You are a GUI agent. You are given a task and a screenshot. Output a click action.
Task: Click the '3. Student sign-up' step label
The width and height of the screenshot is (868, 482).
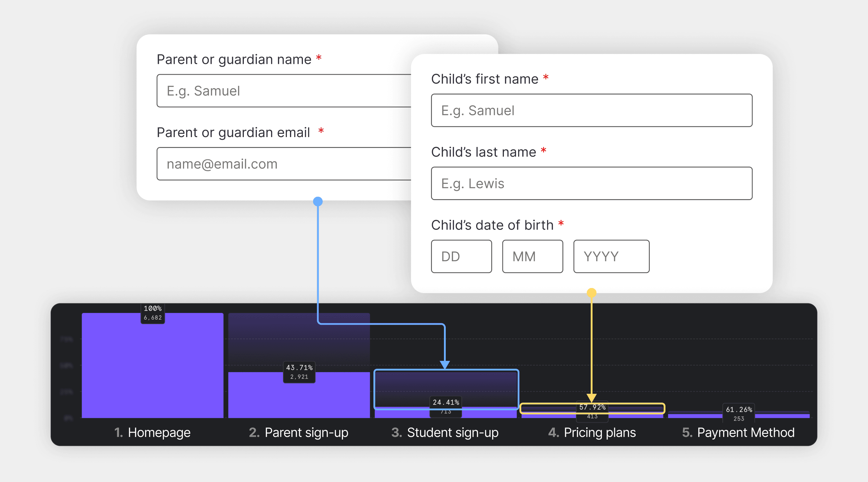coord(445,433)
